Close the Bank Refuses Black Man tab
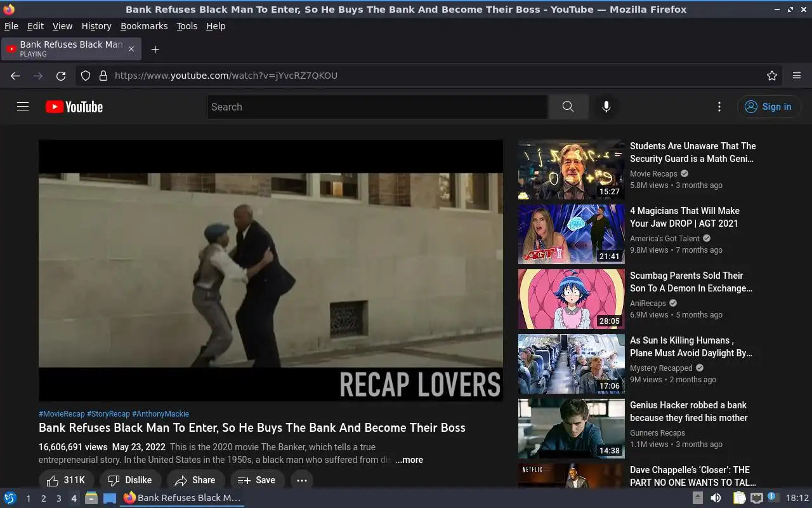 pyautogui.click(x=131, y=49)
